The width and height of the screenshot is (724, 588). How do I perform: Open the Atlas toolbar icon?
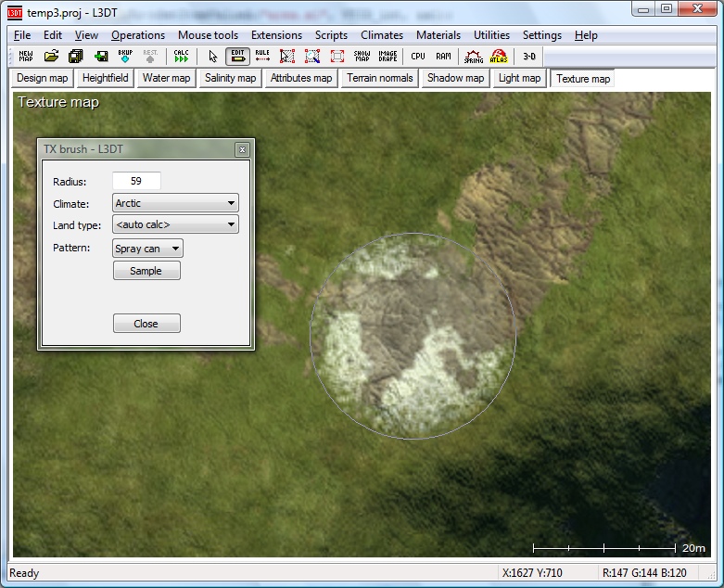[499, 57]
